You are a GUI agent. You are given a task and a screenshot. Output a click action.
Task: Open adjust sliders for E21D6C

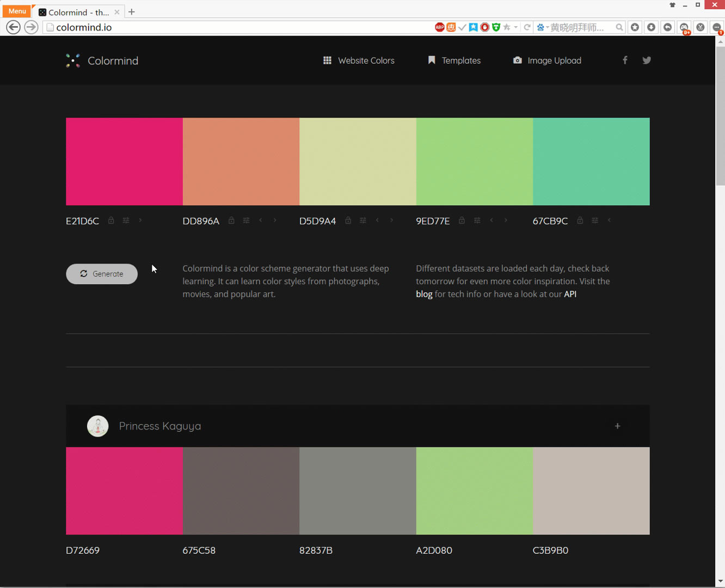126,220
